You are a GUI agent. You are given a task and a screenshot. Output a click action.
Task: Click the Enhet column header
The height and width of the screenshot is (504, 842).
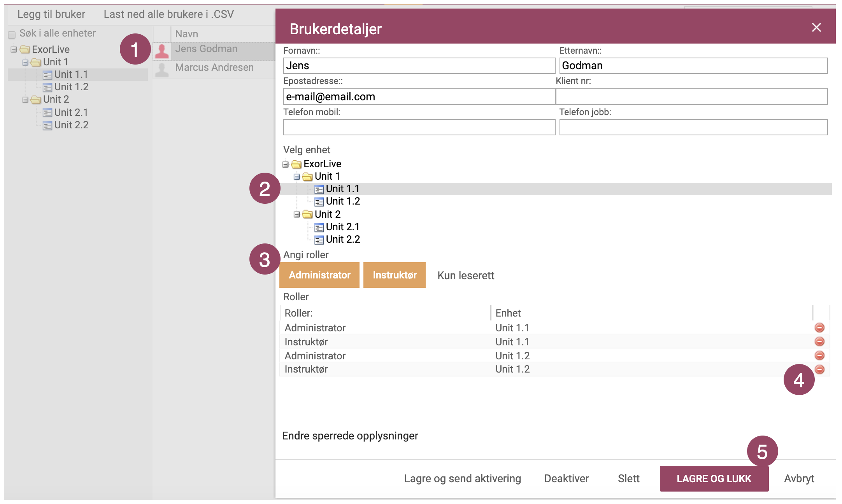coord(652,313)
